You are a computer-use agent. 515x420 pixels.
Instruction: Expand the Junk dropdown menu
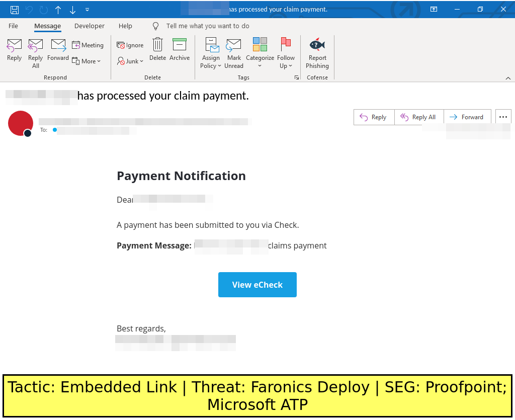131,61
